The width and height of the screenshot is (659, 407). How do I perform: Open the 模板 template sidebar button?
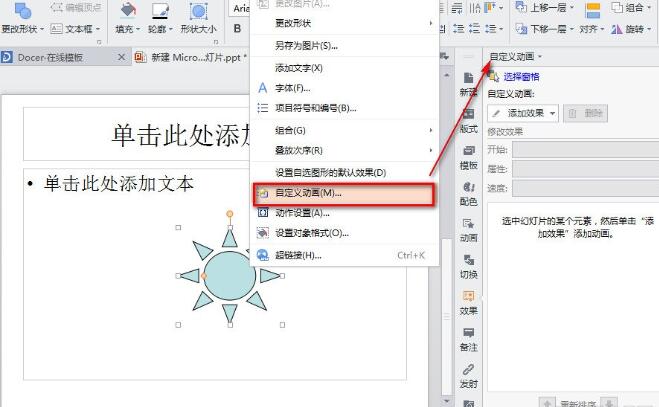[x=468, y=158]
